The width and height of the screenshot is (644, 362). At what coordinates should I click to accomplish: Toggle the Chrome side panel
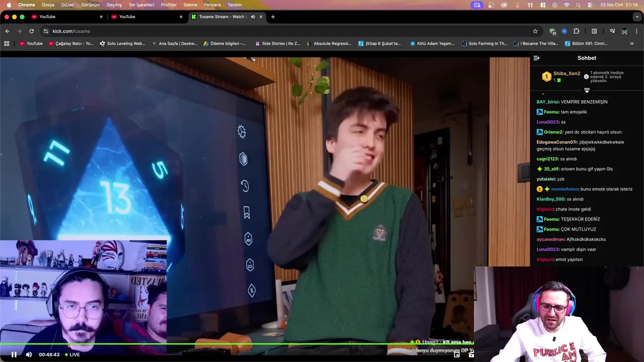point(594,31)
